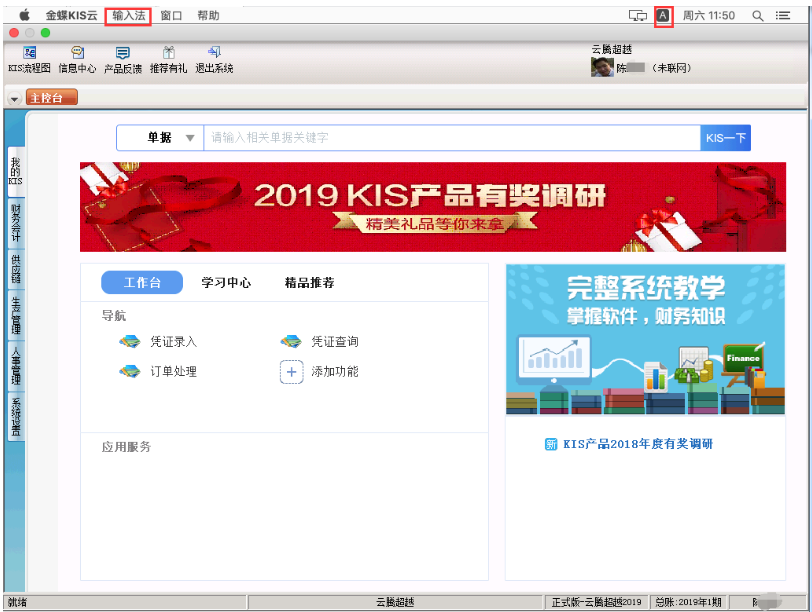Viewport: 812px width, 612px height.
Task: Click the screen mirroring display icon
Action: coord(637,16)
